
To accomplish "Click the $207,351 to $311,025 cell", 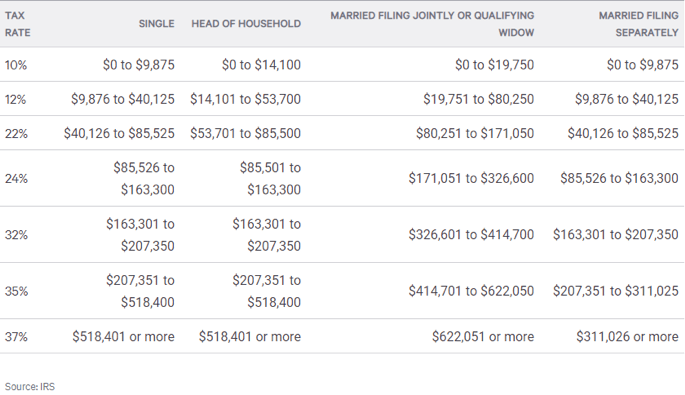I will click(x=616, y=291).
